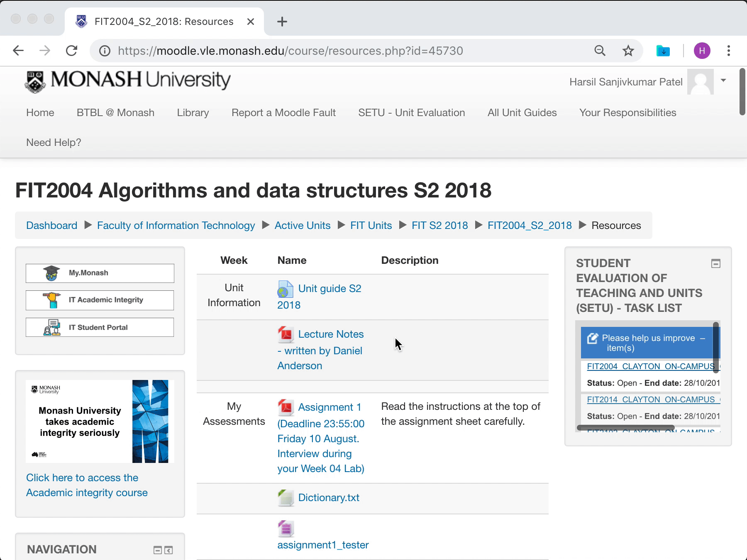Click the SETU list vertical scrollbar
The height and width of the screenshot is (560, 747).
[x=716, y=348]
